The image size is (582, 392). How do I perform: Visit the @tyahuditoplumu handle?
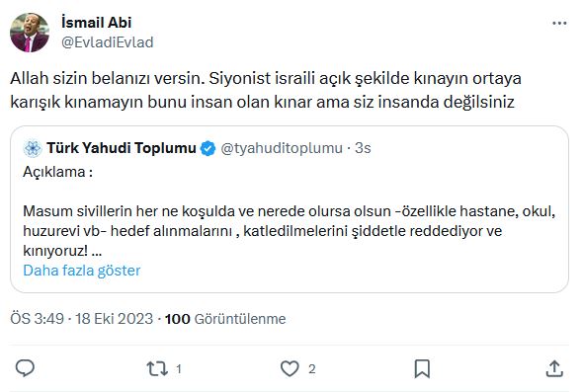282,148
